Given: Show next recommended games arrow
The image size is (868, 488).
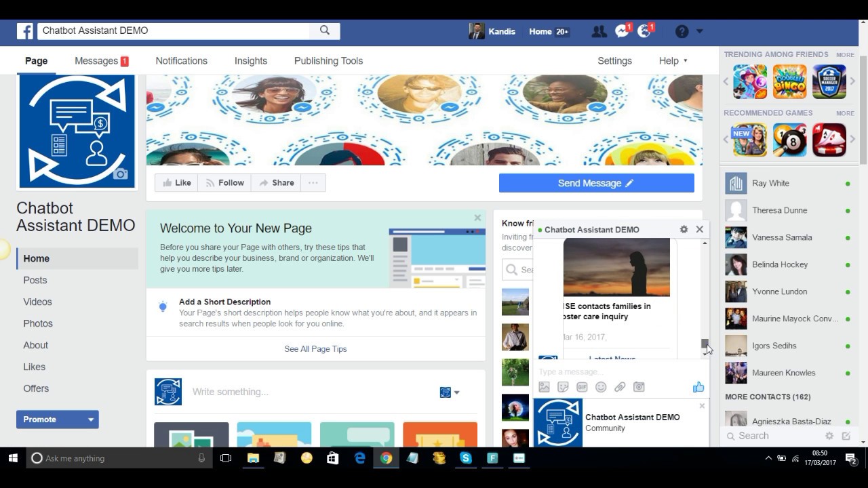Looking at the screenshot, I should pyautogui.click(x=853, y=140).
